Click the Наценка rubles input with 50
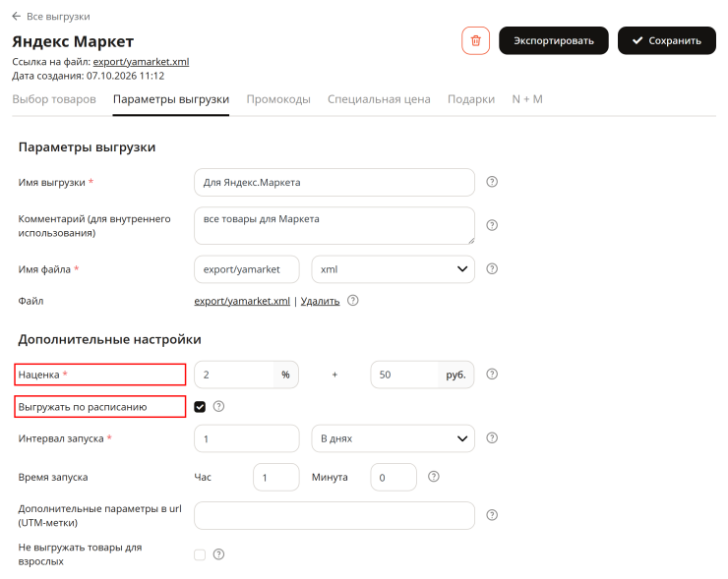The height and width of the screenshot is (579, 728). tap(404, 375)
